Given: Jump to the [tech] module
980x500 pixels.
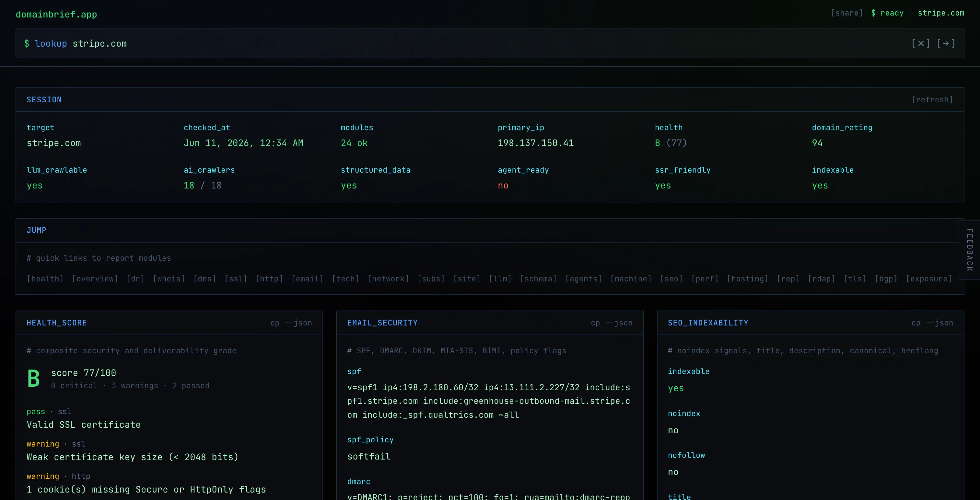Looking at the screenshot, I should tap(345, 279).
